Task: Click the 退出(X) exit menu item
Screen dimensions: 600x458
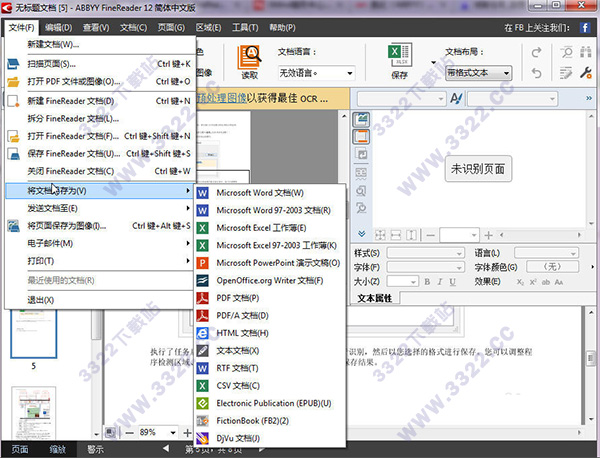Action: pyautogui.click(x=42, y=298)
